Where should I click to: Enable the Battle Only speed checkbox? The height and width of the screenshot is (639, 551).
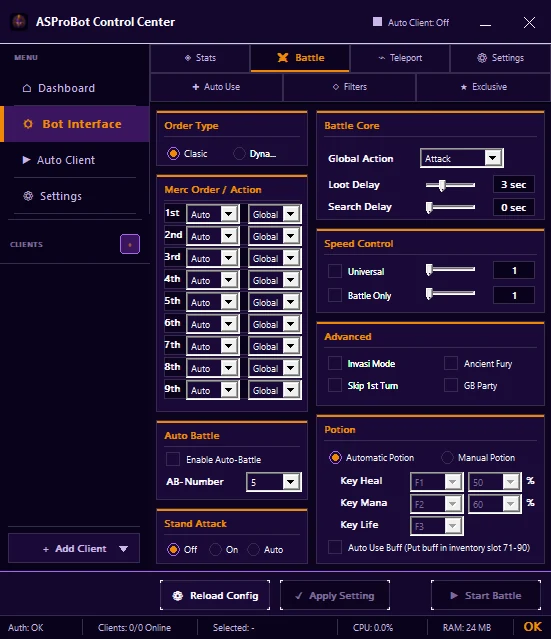pos(335,295)
